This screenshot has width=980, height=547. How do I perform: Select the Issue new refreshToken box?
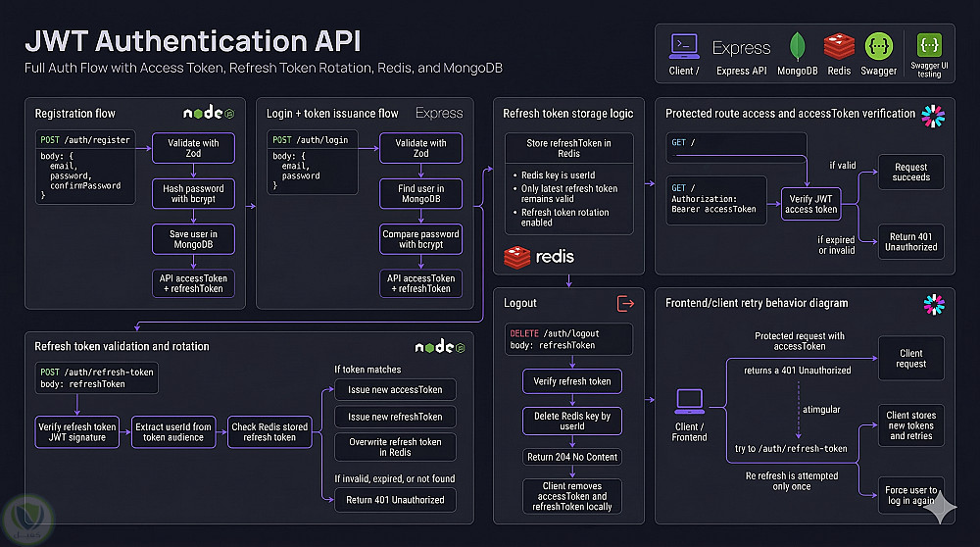pyautogui.click(x=395, y=417)
